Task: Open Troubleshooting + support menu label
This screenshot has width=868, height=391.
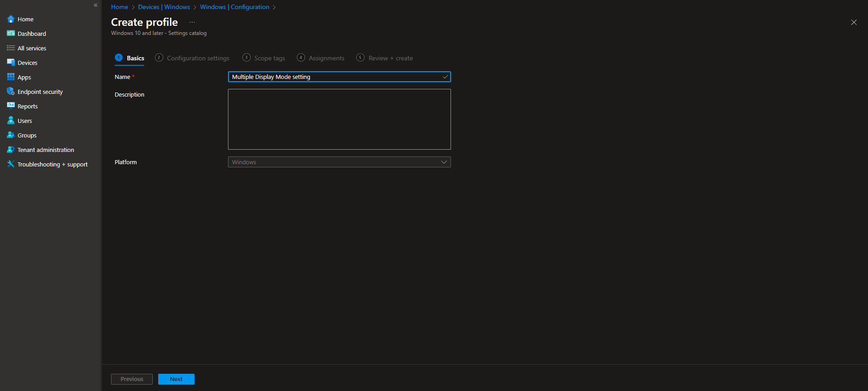Action: pos(53,164)
